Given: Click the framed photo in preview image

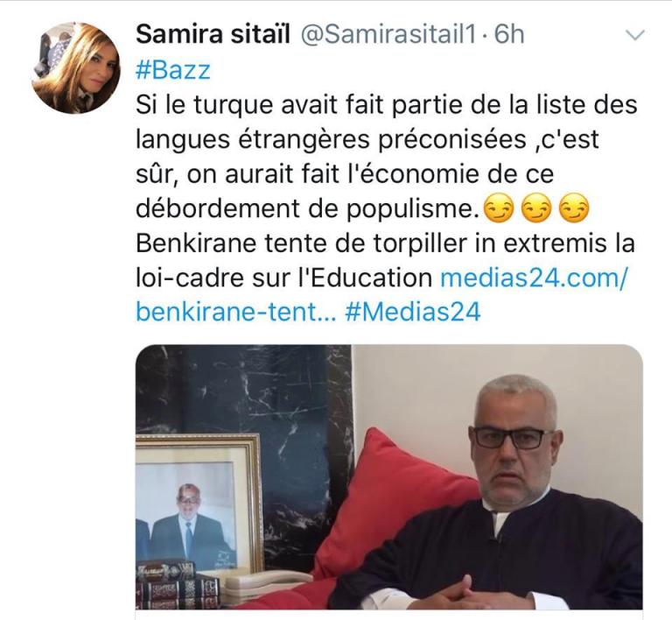Looking at the screenshot, I should pos(199,504).
